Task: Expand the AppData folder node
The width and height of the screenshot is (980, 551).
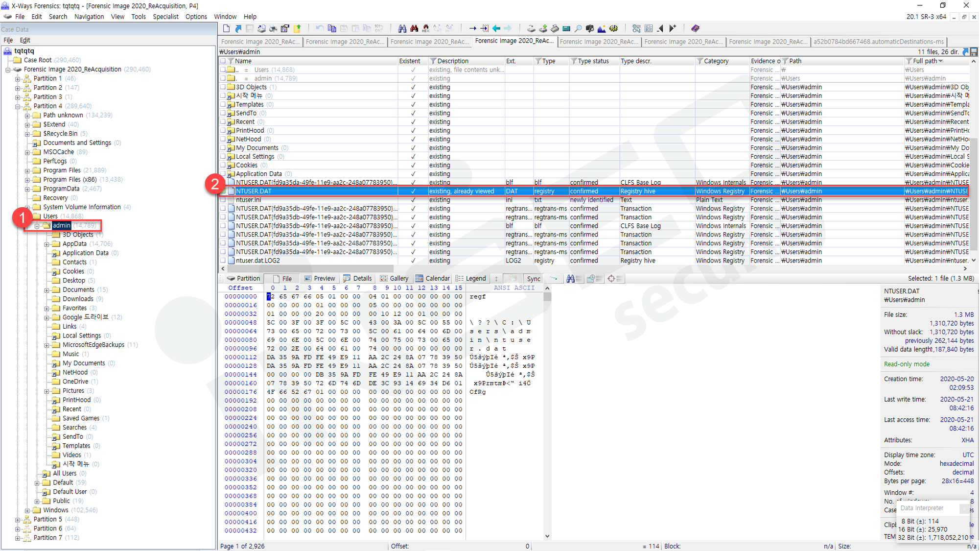Action: tap(47, 244)
